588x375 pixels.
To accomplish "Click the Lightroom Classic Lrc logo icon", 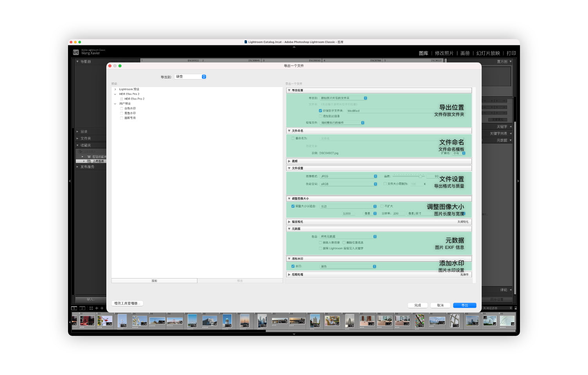I will [76, 52].
